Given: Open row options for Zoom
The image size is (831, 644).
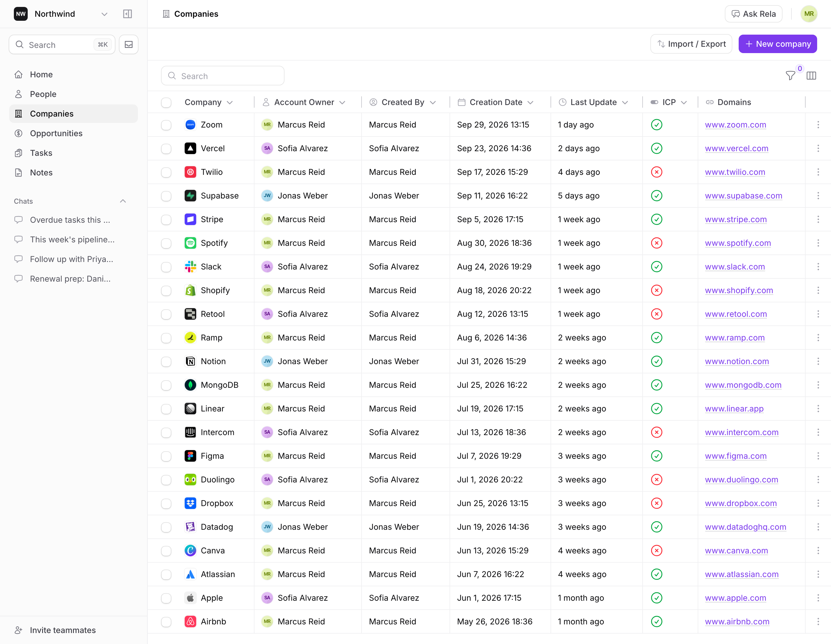Looking at the screenshot, I should [x=818, y=125].
